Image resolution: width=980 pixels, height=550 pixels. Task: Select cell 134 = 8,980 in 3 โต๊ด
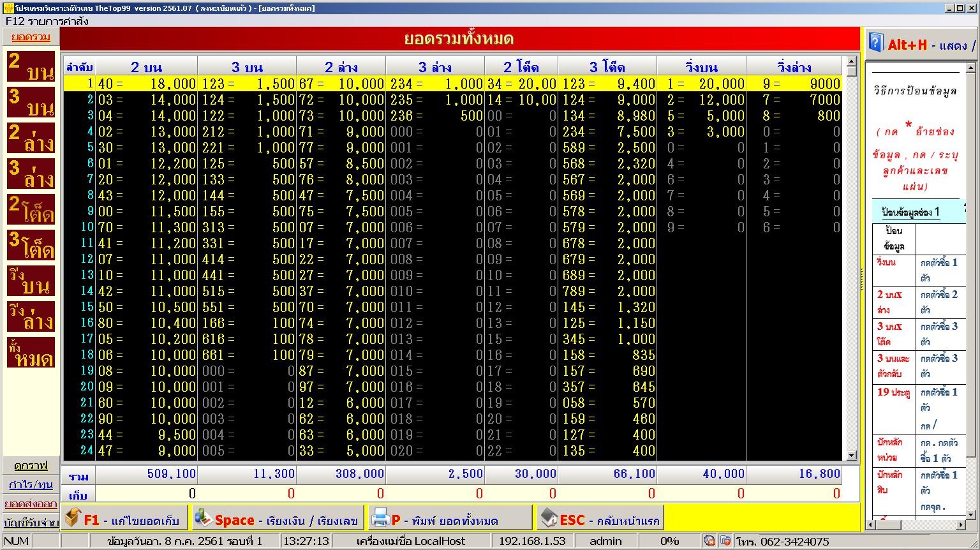607,115
